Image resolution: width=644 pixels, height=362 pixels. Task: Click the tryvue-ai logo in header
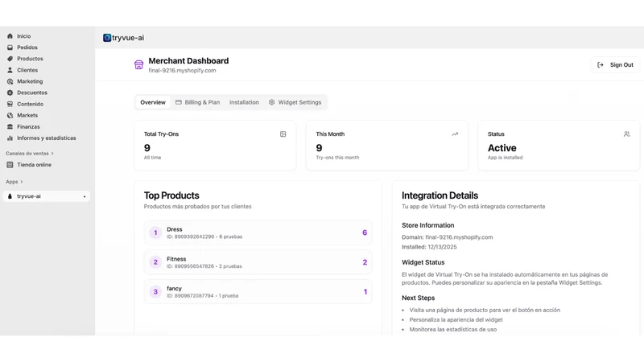(x=107, y=38)
